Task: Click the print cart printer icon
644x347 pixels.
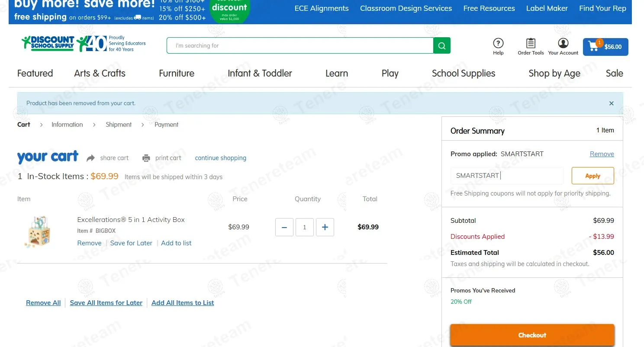Action: coord(146,158)
